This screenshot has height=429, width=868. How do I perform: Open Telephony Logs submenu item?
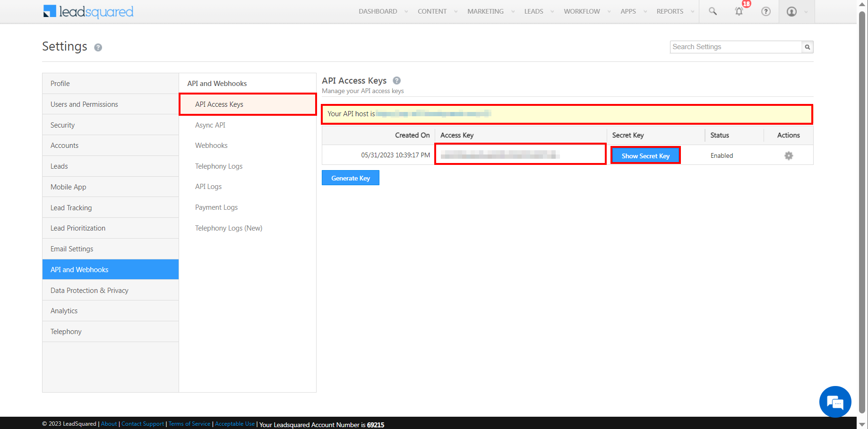(219, 166)
